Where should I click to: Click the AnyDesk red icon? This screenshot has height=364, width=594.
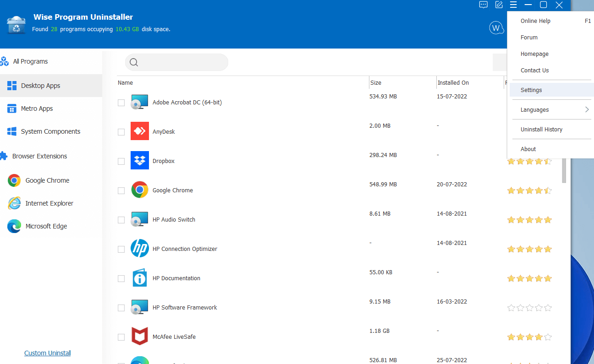pos(139,131)
